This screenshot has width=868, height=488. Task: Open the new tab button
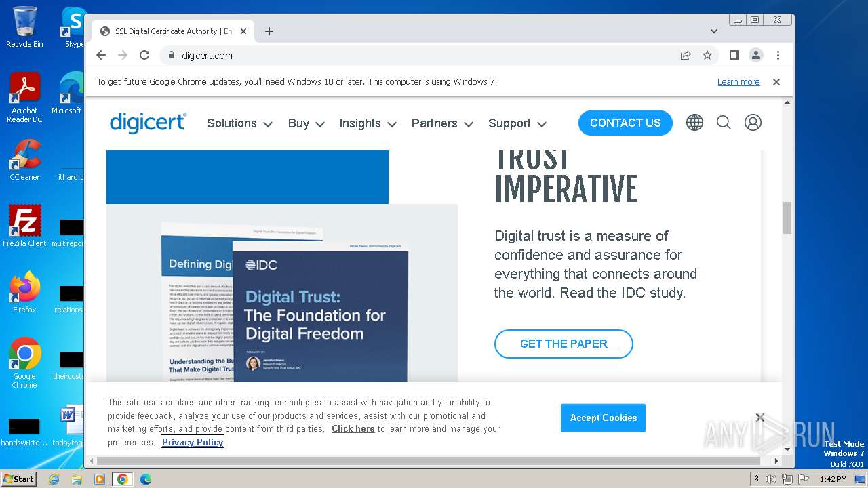point(269,31)
